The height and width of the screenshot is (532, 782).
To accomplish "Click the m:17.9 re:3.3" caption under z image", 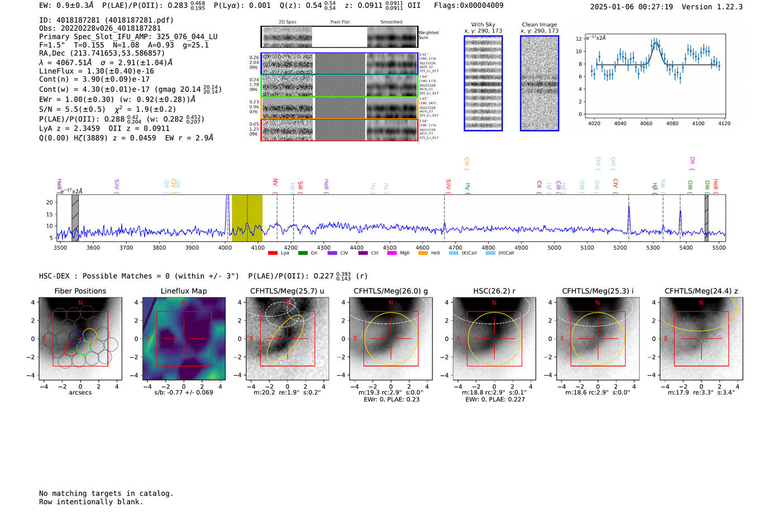I will coord(702,392).
